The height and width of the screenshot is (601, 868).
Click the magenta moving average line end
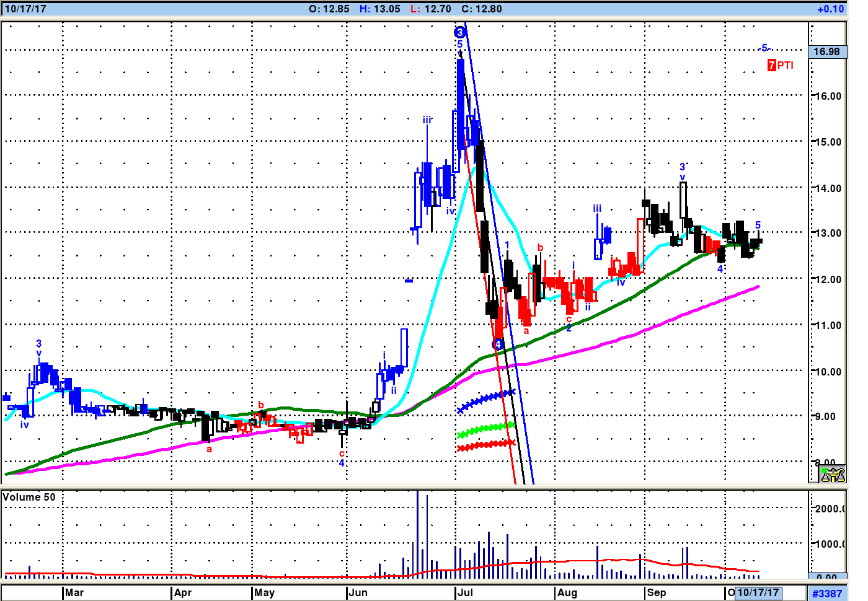[x=756, y=287]
